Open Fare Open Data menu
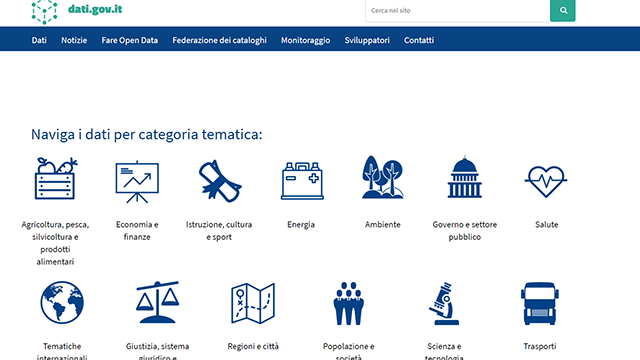This screenshot has height=360, width=640. (x=129, y=40)
